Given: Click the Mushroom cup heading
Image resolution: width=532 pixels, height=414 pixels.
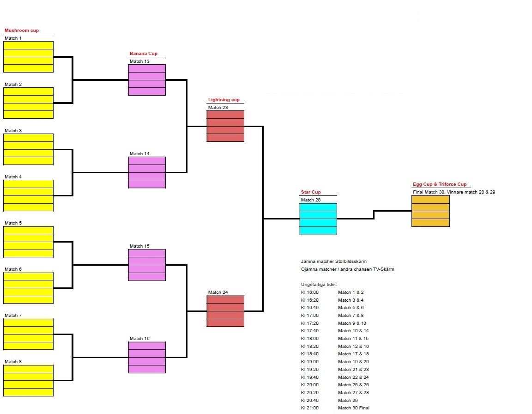Looking at the screenshot, I should pos(22,30).
